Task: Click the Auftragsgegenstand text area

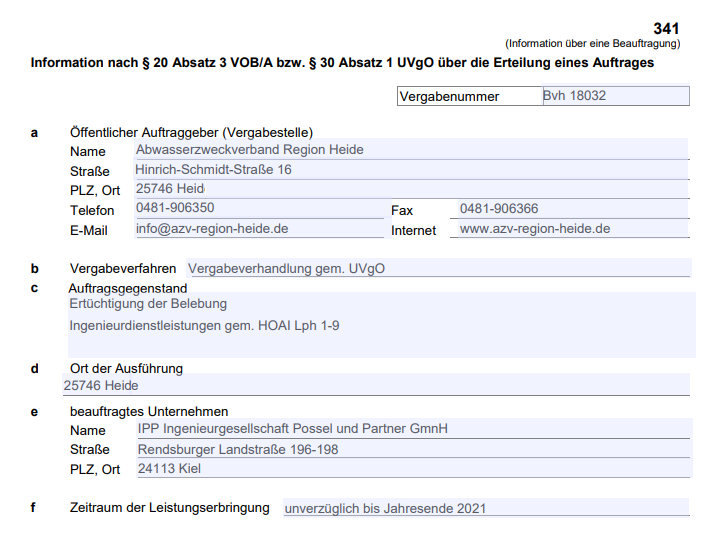Action: point(381,325)
